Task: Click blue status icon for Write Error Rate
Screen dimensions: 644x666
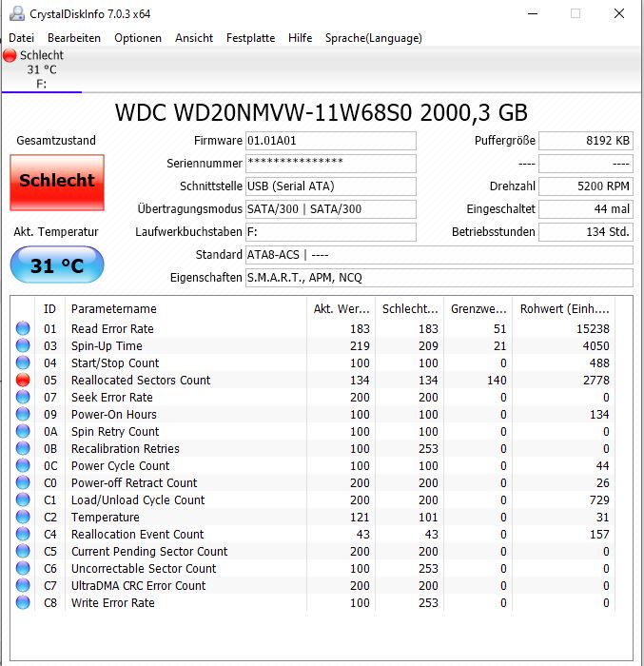Action: pyautogui.click(x=23, y=602)
